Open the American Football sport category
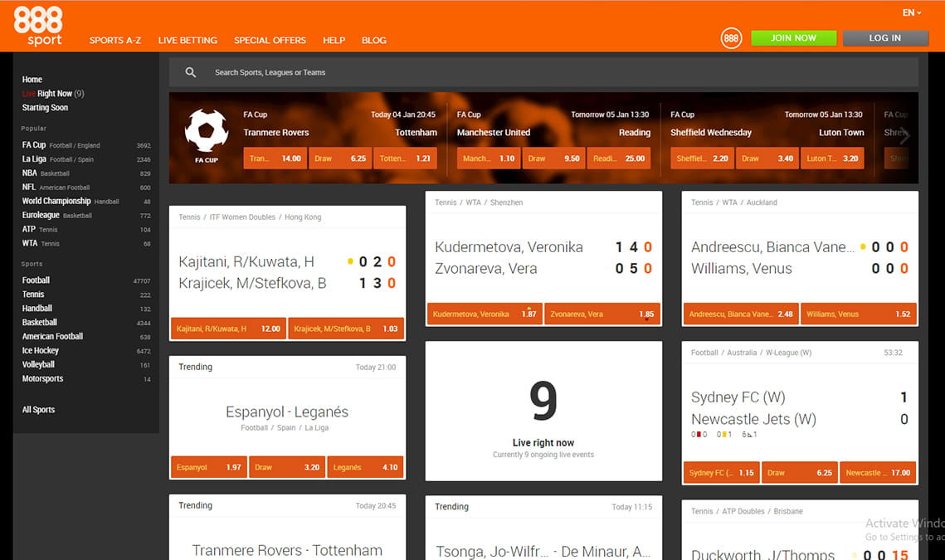 click(86, 336)
